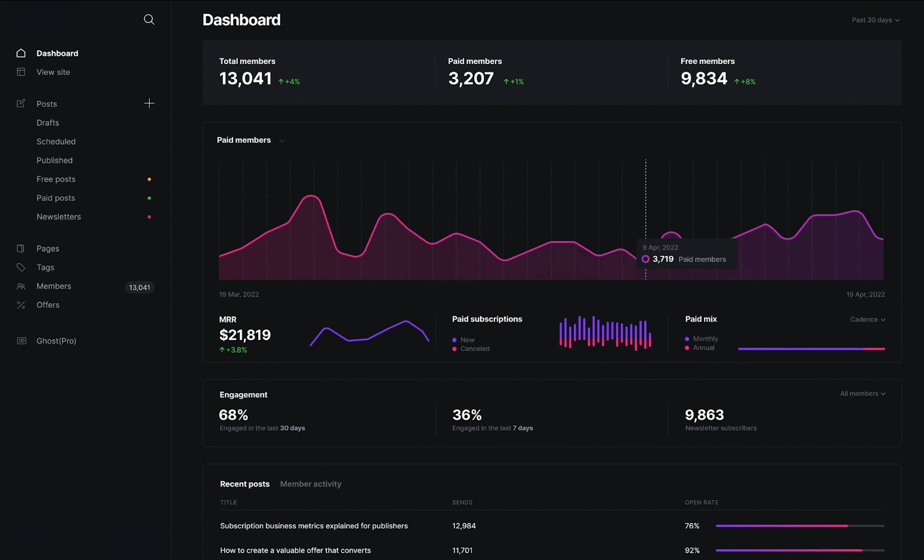This screenshot has width=924, height=560.
Task: Click the View site layout icon
Action: pyautogui.click(x=21, y=72)
